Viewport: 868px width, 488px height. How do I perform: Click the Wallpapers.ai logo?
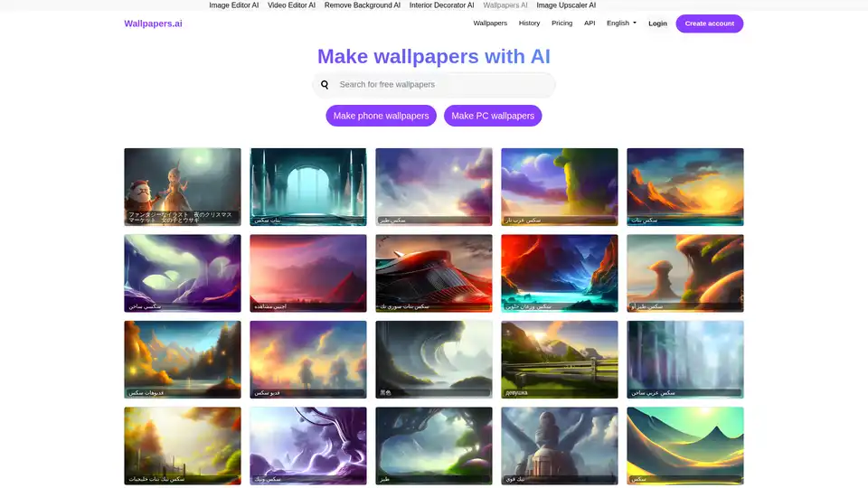(x=153, y=23)
